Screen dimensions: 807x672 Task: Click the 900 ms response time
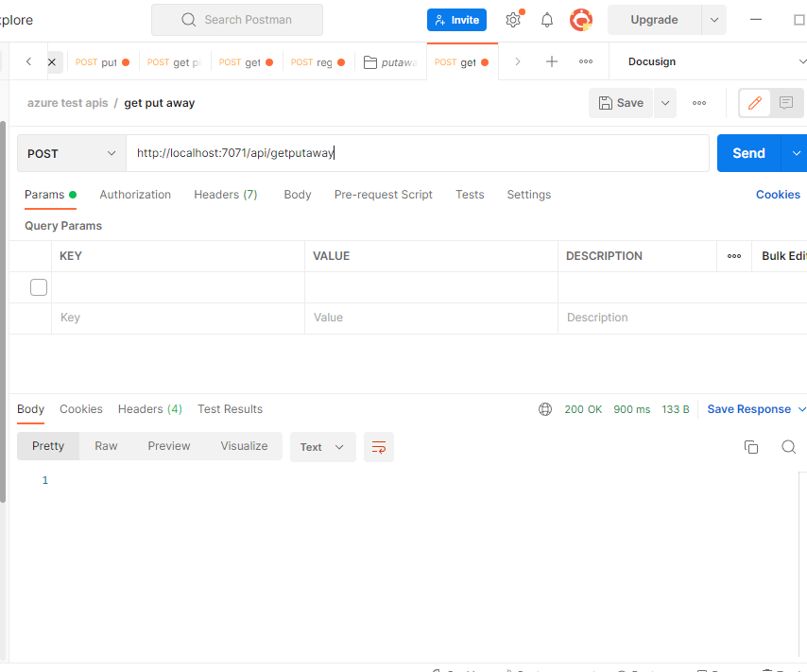click(x=631, y=409)
